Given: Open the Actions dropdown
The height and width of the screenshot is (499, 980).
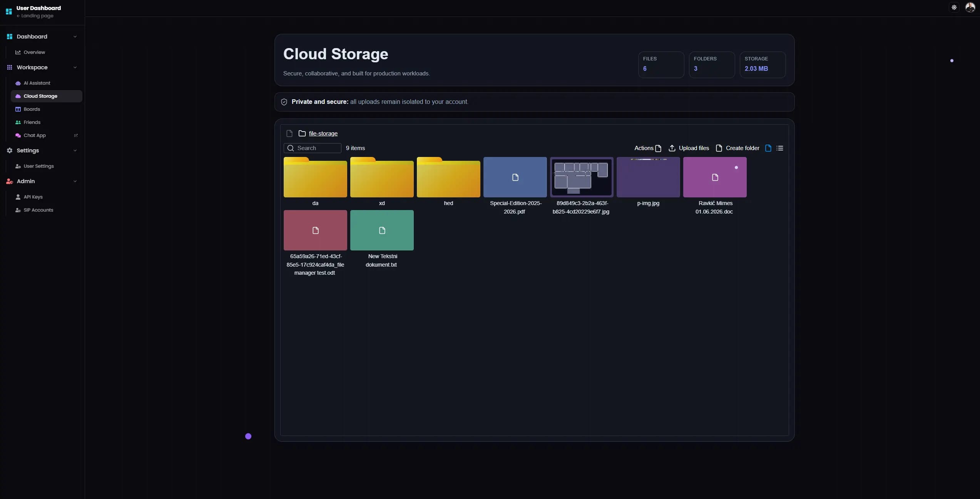Looking at the screenshot, I should (x=648, y=148).
